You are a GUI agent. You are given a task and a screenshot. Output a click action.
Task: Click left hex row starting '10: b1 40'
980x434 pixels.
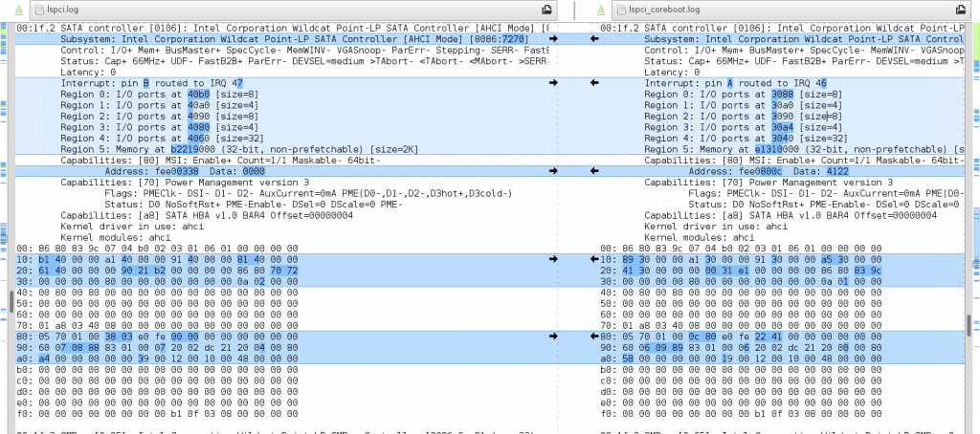(158, 258)
